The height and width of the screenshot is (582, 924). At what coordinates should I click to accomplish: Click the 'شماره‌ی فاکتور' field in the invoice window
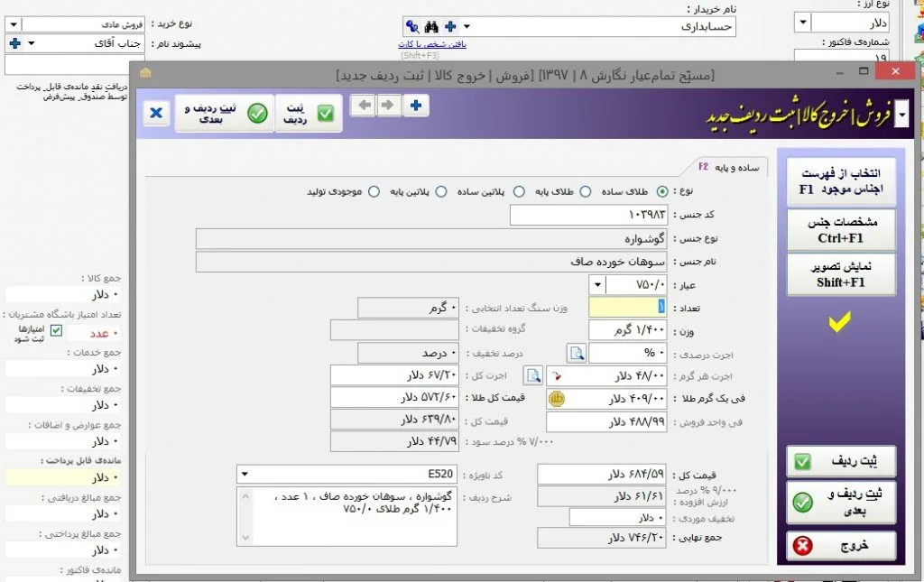click(842, 57)
